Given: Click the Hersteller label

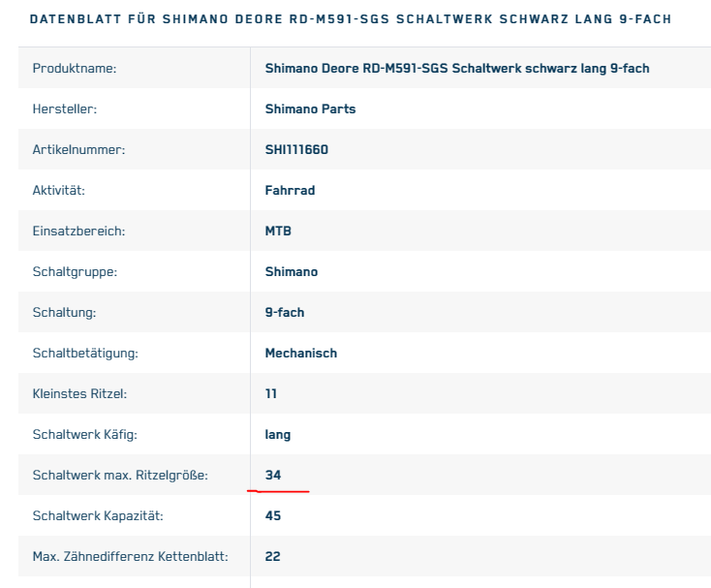Looking at the screenshot, I should point(65,109).
